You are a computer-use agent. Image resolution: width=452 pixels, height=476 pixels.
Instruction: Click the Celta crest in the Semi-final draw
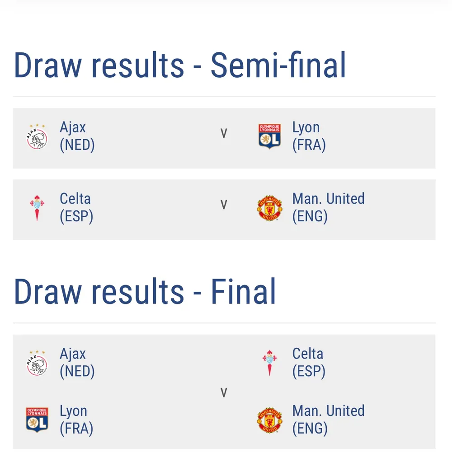(37, 208)
